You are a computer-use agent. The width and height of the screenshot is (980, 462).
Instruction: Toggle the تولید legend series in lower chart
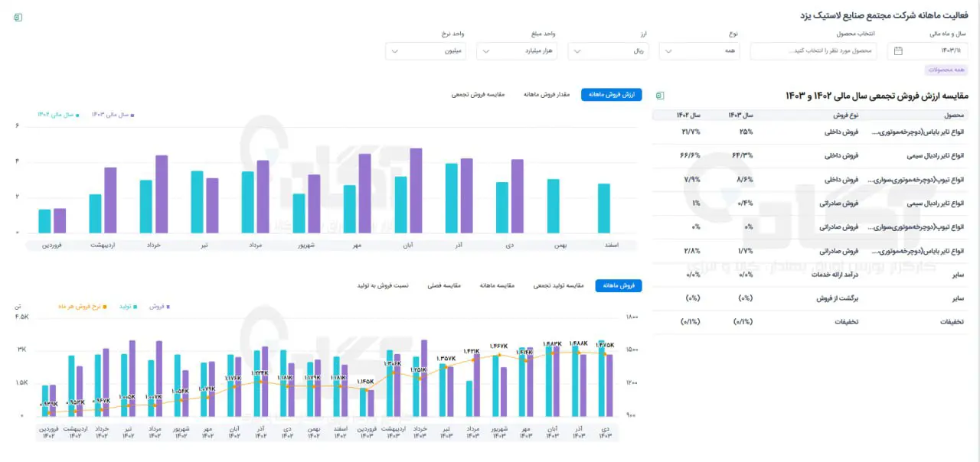[128, 306]
